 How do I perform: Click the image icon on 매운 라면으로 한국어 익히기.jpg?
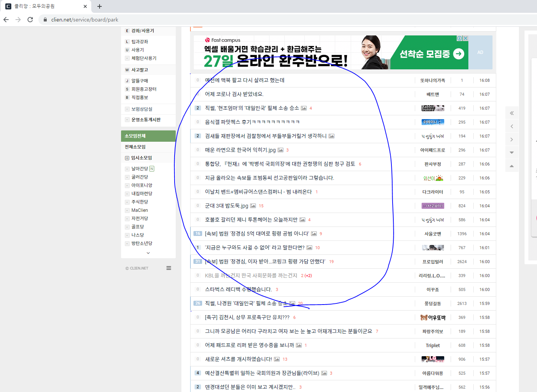(281, 150)
